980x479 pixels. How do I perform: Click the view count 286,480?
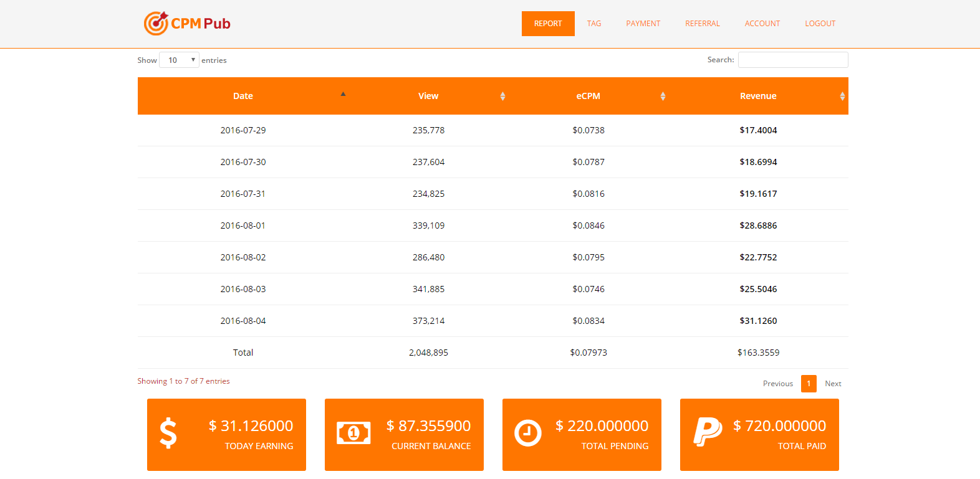tap(428, 257)
